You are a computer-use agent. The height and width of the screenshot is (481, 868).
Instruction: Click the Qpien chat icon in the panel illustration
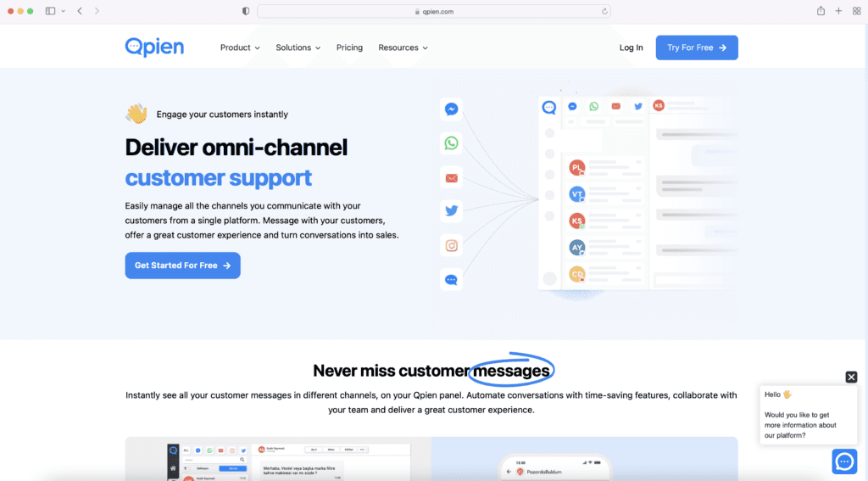[548, 107]
